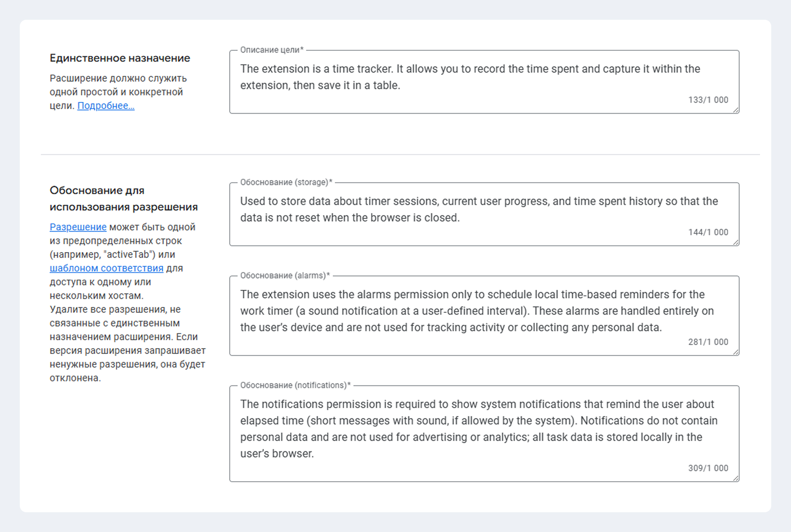Select the 'Обоснование (storage)*' field label
This screenshot has height=532, width=791.
click(x=286, y=182)
